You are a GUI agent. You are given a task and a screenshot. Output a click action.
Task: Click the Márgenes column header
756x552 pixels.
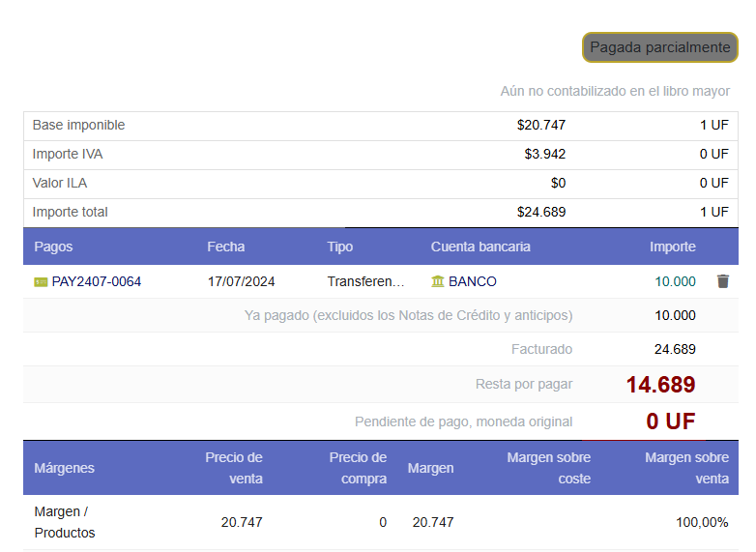click(64, 468)
